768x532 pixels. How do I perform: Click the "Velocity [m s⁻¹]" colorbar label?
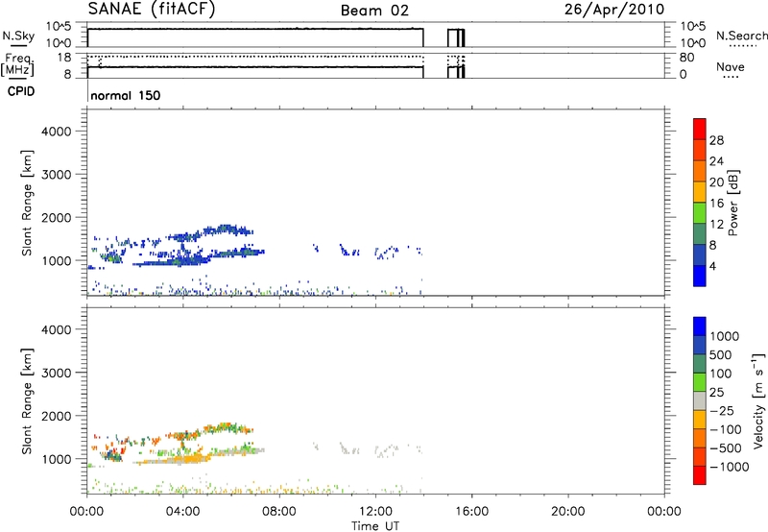click(x=758, y=400)
